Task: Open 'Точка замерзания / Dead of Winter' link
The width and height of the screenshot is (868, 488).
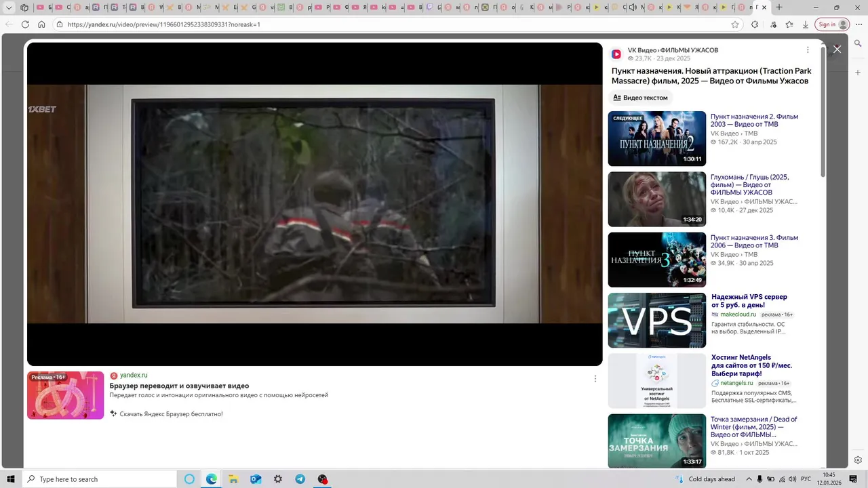Action: [754, 427]
